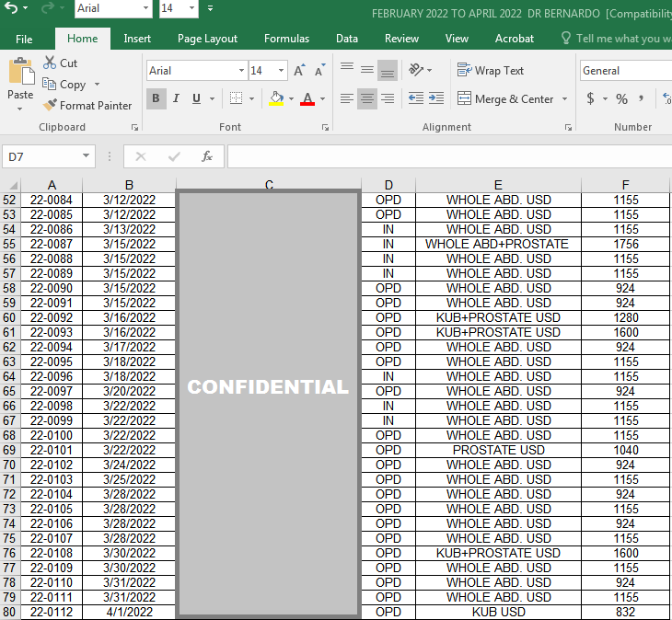Open the ribbon Font size dropdown
The width and height of the screenshot is (672, 620).
281,71
